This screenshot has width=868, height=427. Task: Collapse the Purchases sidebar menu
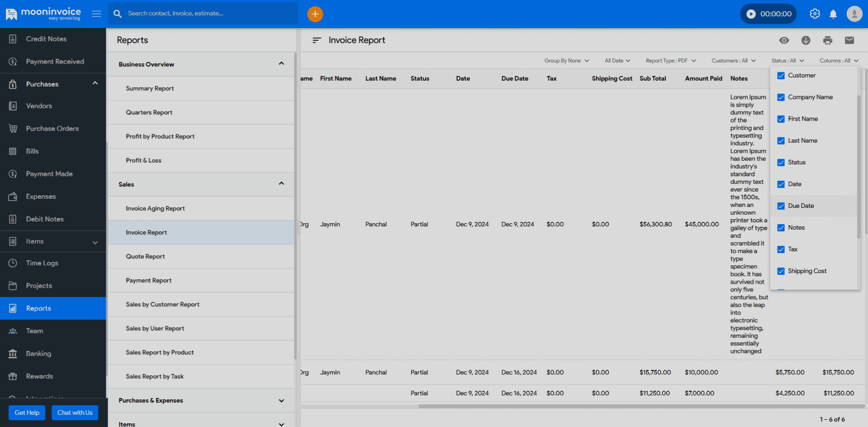click(53, 84)
